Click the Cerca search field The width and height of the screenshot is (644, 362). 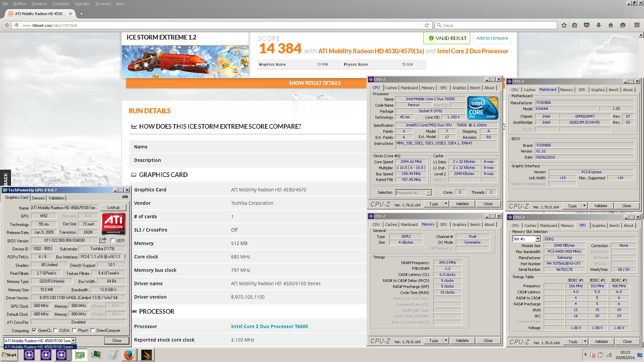click(496, 25)
